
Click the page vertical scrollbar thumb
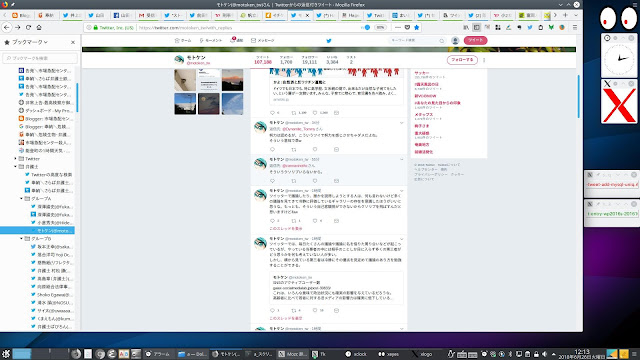click(578, 96)
